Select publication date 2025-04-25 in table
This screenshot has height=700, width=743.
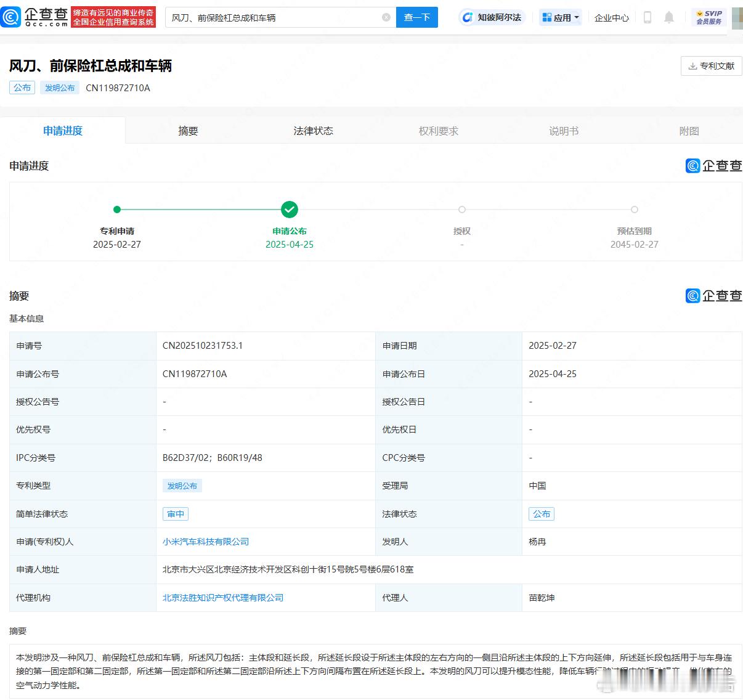tap(553, 374)
